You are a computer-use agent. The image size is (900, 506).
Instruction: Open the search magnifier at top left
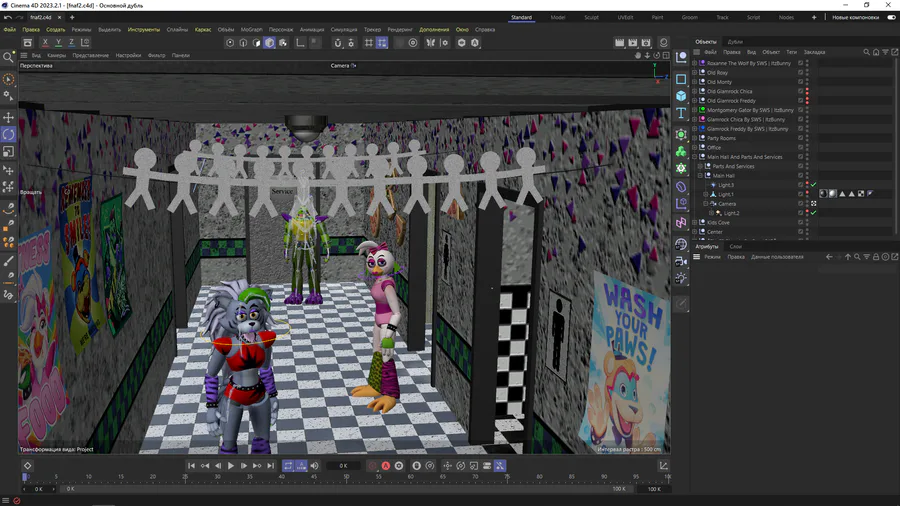[8, 57]
